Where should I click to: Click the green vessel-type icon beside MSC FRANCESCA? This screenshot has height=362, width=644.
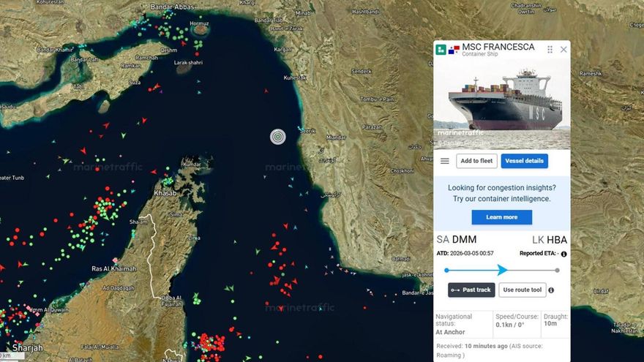click(x=441, y=50)
